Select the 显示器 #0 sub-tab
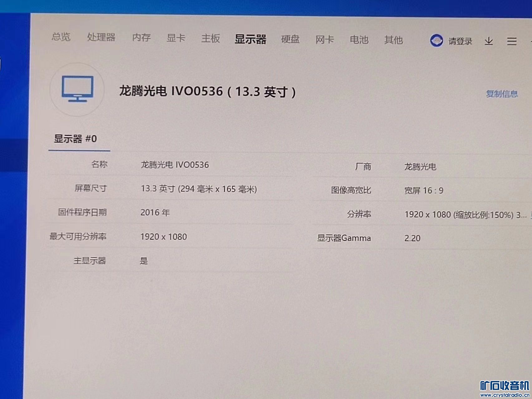The height and width of the screenshot is (399, 532). pyautogui.click(x=75, y=139)
